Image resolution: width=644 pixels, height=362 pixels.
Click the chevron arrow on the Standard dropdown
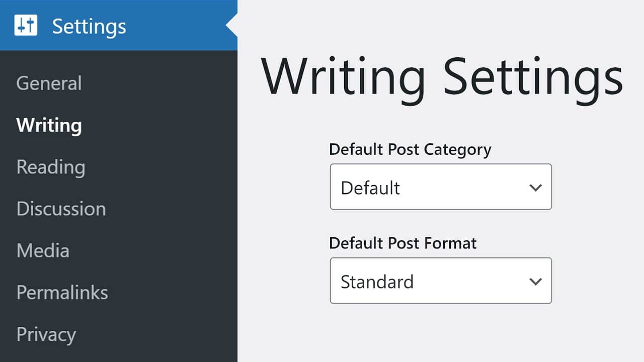click(535, 282)
